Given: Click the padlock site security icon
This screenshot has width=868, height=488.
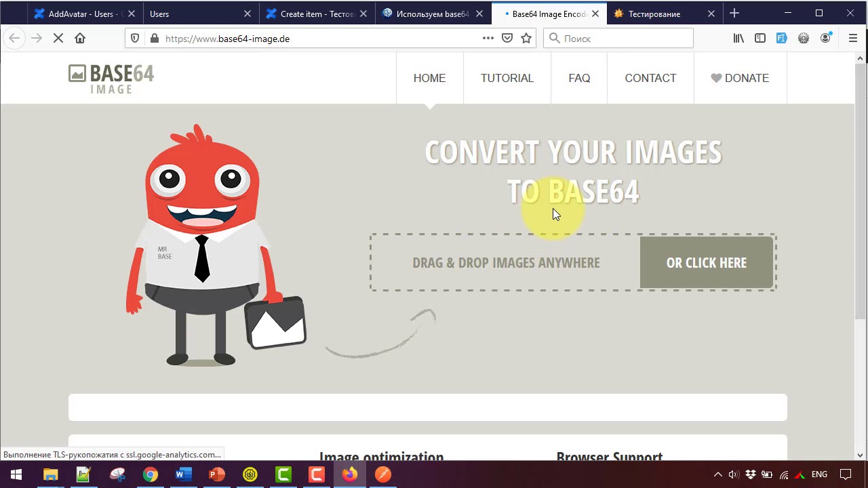Looking at the screenshot, I should (x=154, y=39).
